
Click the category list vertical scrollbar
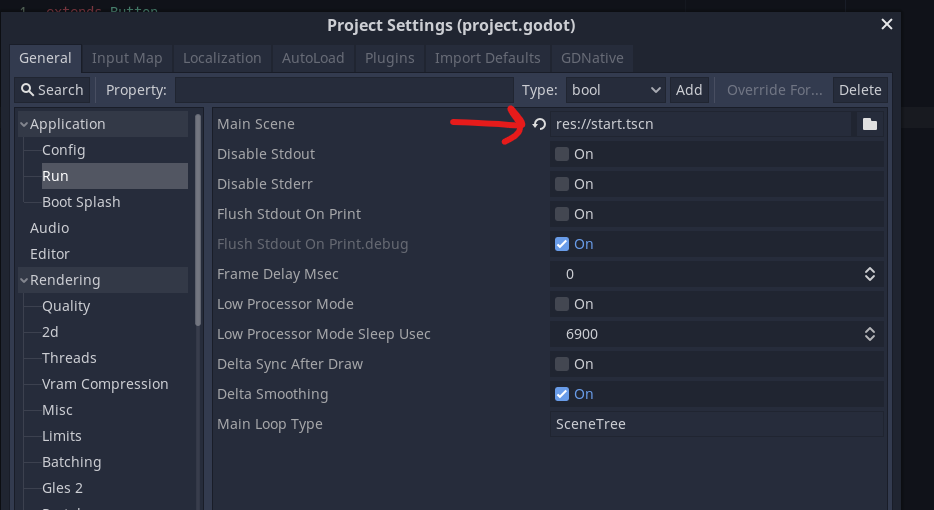click(x=198, y=219)
